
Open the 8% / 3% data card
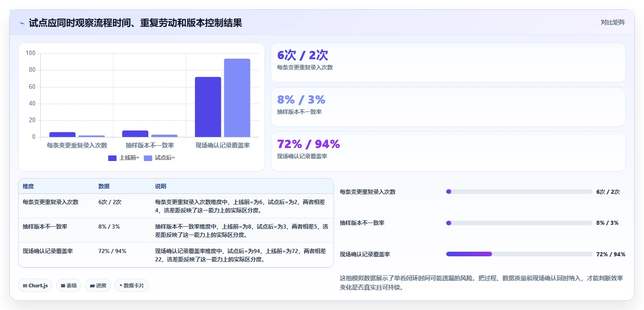pos(448,107)
